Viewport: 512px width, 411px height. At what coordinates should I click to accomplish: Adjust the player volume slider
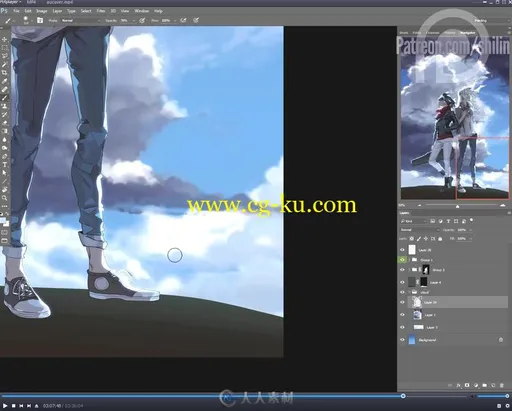coord(493,396)
